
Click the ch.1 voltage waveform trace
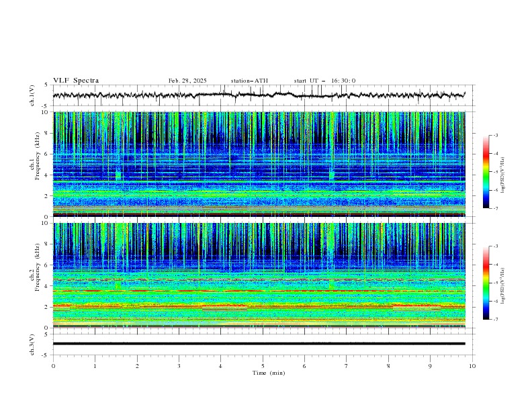(x=259, y=95)
